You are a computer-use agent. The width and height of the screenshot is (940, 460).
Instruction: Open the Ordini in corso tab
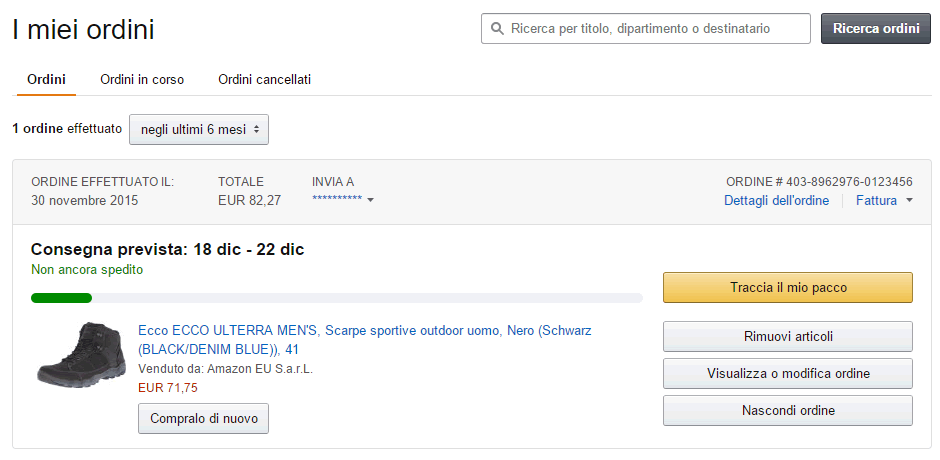tap(142, 80)
